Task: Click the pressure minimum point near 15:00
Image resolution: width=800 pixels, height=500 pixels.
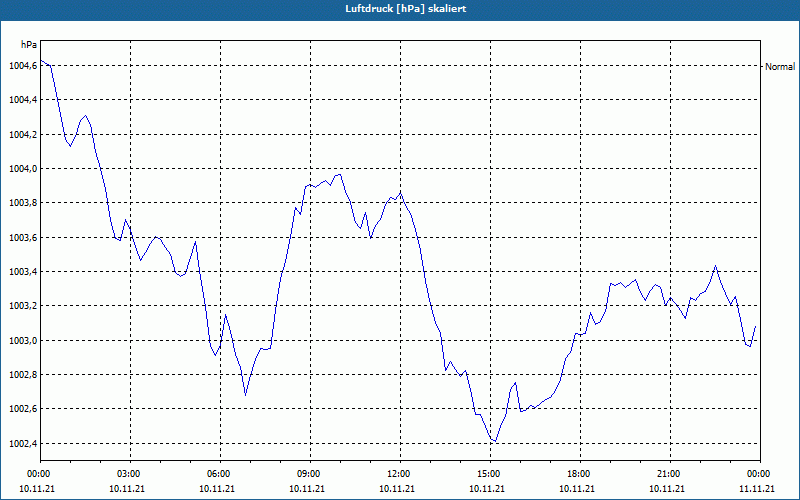Action: [x=495, y=441]
